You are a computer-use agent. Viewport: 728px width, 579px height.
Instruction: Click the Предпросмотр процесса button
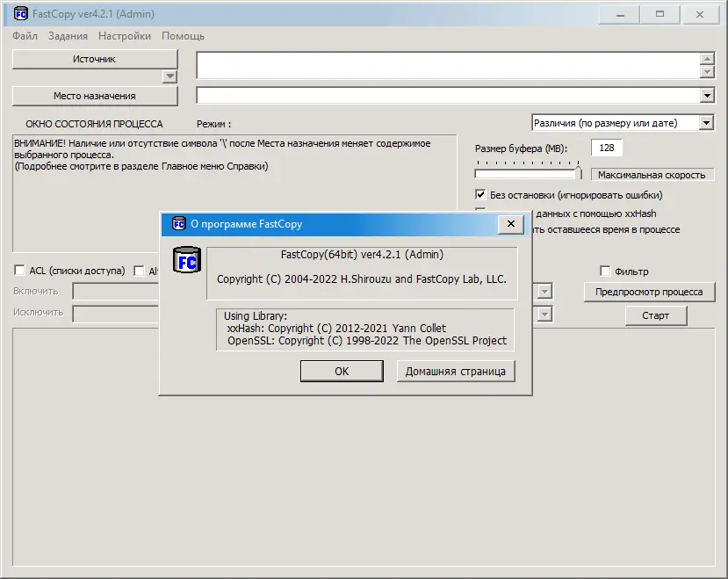click(649, 292)
